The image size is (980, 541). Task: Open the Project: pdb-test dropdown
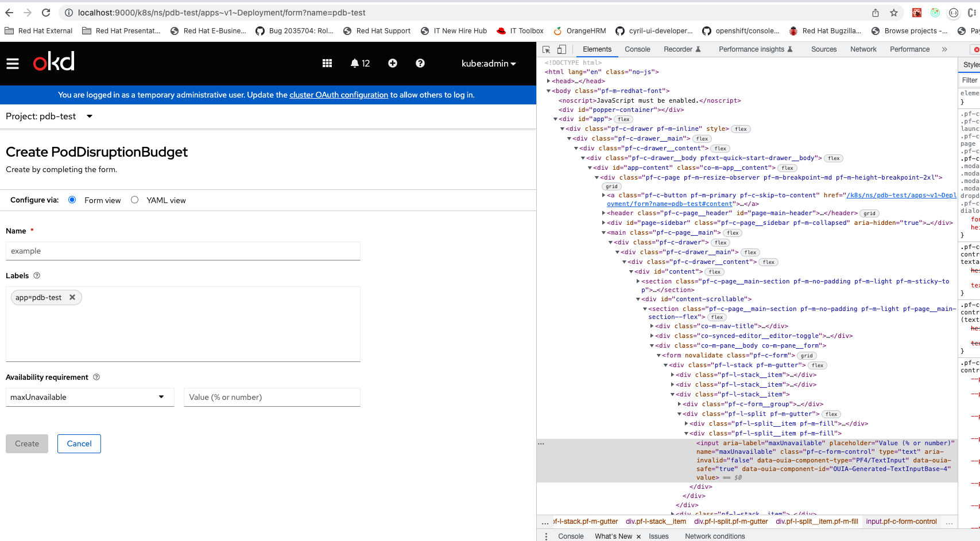(49, 116)
